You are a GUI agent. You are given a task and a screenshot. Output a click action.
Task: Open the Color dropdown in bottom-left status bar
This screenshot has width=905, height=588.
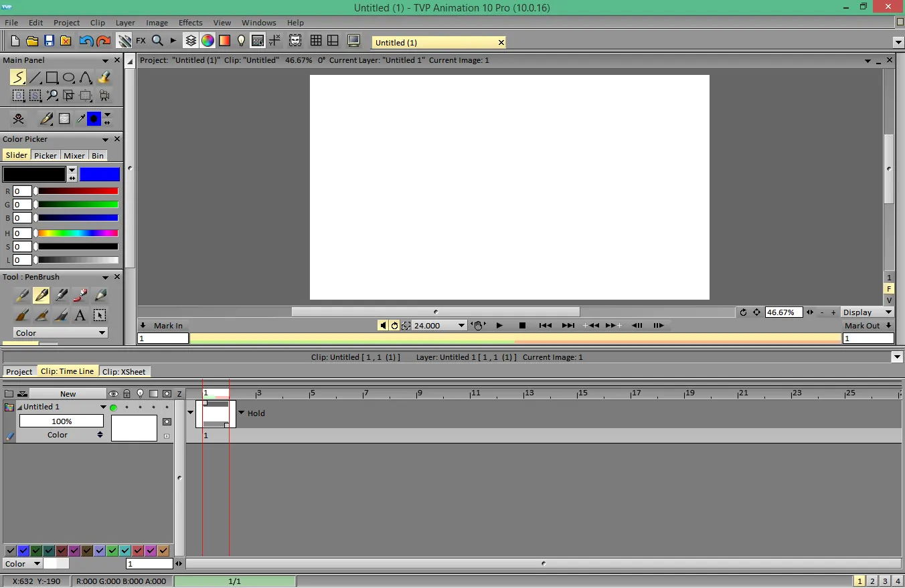coord(22,564)
